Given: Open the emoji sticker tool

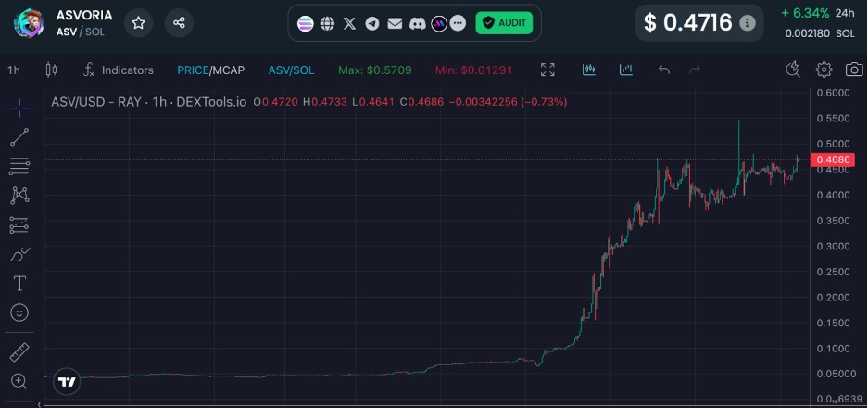Looking at the screenshot, I should point(19,313).
